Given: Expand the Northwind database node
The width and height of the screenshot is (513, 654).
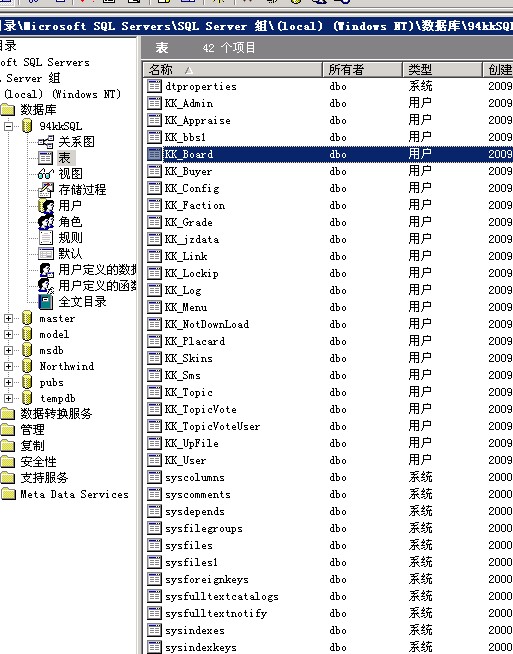Looking at the screenshot, I should (8, 366).
